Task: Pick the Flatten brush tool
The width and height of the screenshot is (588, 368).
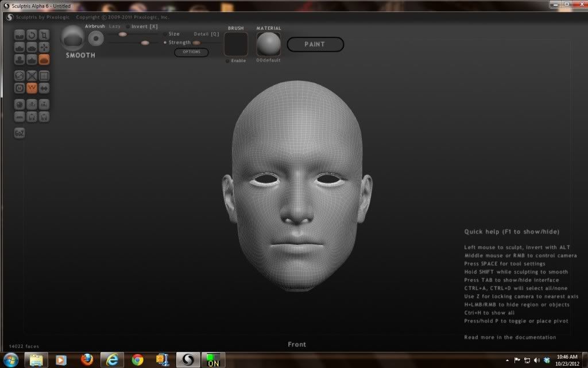Action: 32,47
